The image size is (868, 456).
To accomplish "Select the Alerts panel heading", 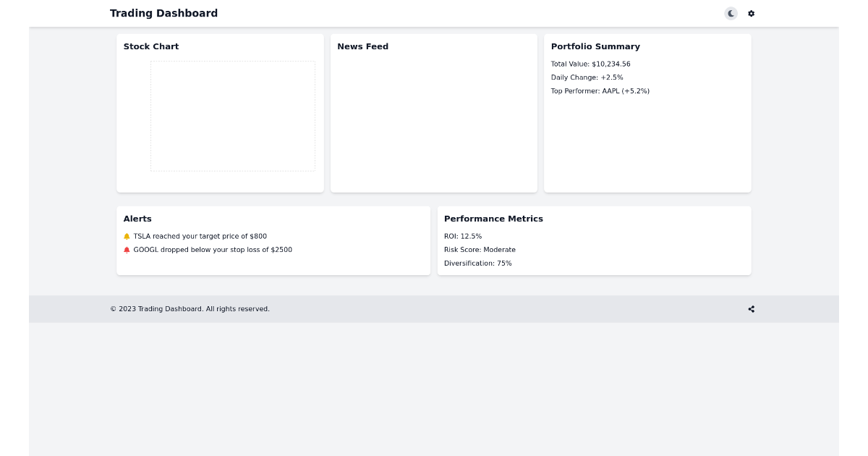I will point(137,219).
